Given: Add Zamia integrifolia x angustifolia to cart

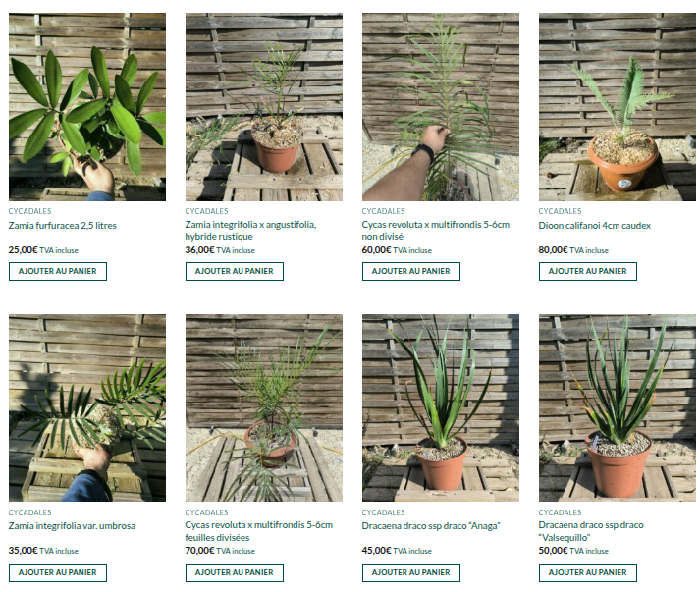Looking at the screenshot, I should (x=235, y=271).
